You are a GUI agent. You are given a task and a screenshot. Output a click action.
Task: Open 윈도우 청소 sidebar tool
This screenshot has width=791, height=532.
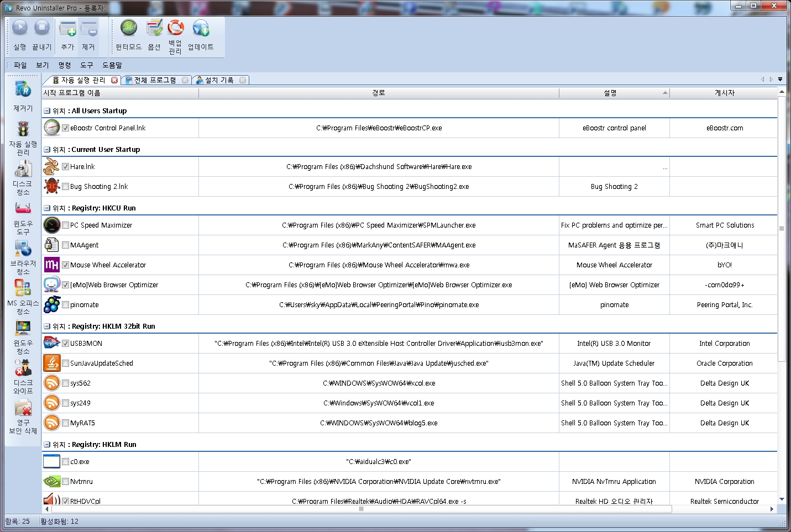click(23, 337)
